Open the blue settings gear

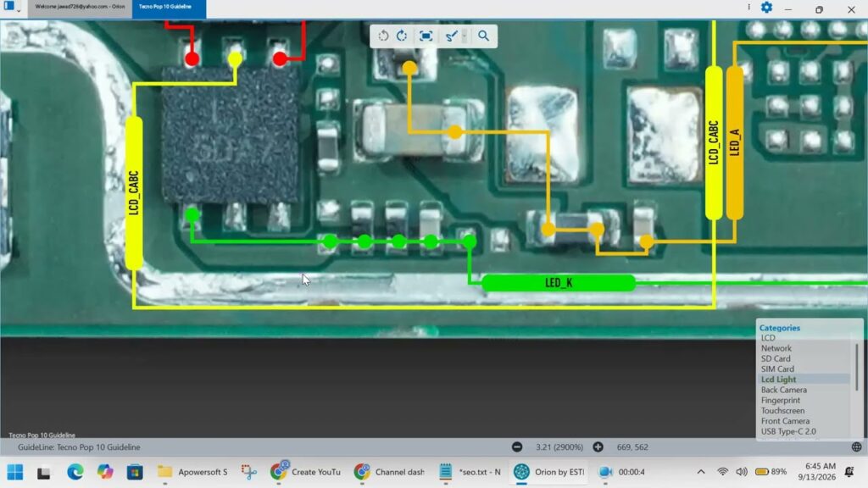tap(766, 7)
